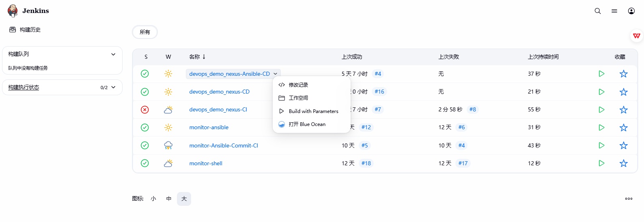Click the search icon in the header

click(597, 11)
